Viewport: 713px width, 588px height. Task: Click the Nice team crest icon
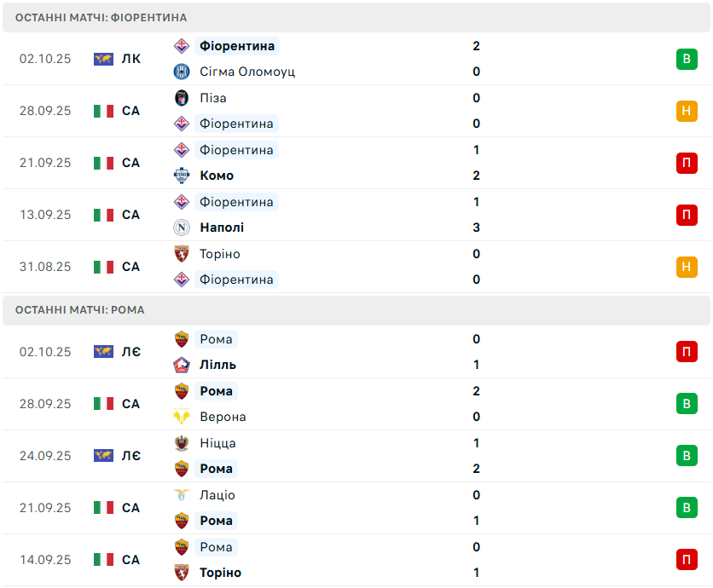tap(181, 443)
